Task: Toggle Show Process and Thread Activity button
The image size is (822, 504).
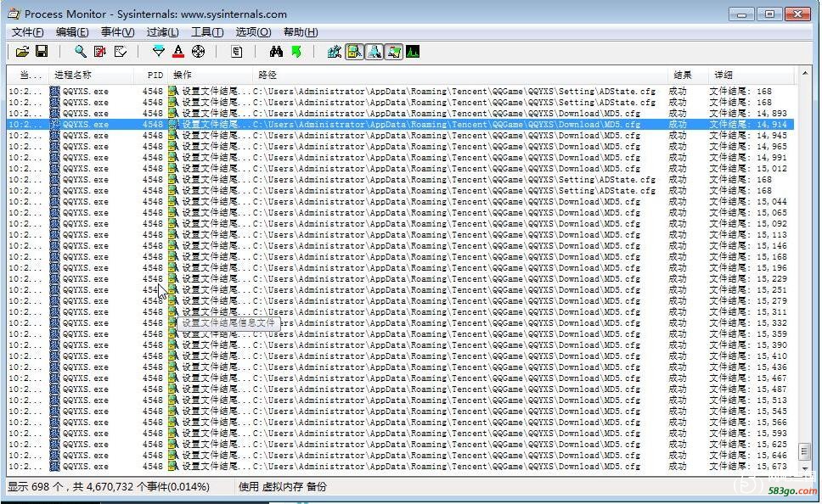Action: coord(394,52)
